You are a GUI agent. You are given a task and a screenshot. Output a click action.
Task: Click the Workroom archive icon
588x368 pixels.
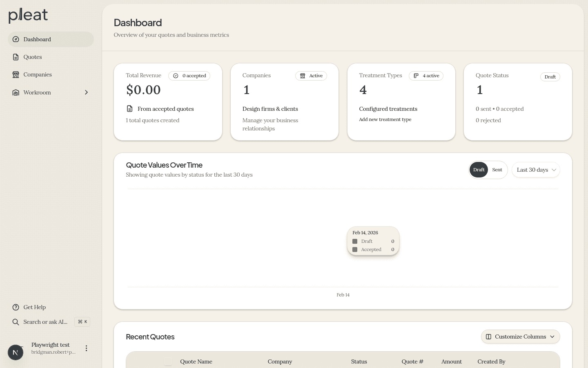tap(16, 92)
